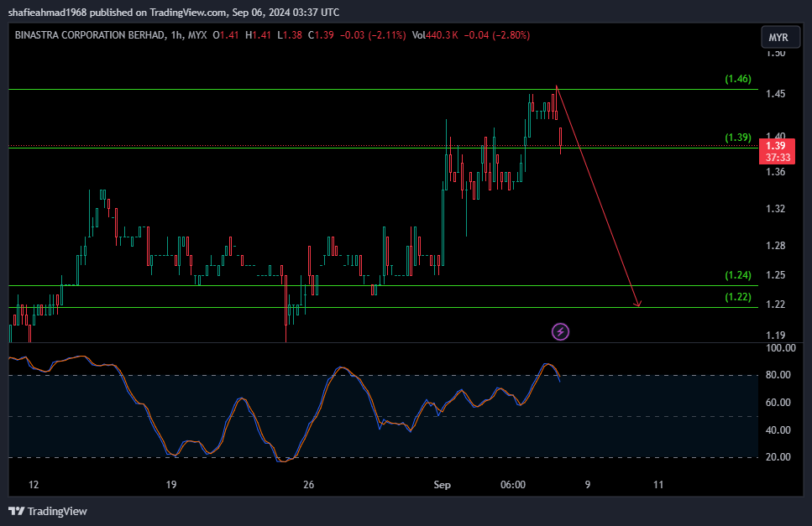Click the green (1.22) level label
The width and height of the screenshot is (812, 526).
(x=738, y=296)
